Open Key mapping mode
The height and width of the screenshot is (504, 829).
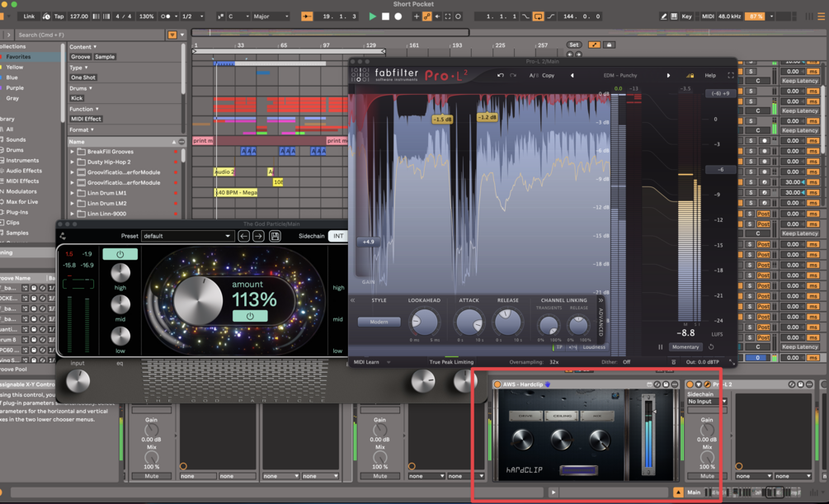pos(686,16)
